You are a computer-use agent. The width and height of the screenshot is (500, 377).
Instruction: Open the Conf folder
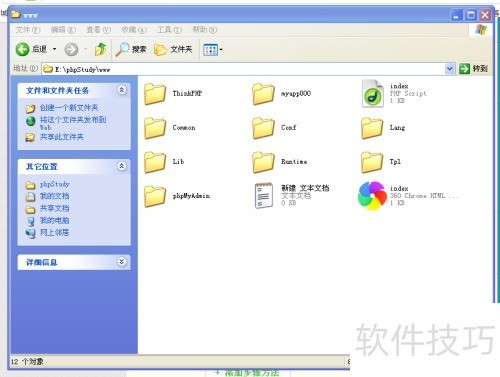[x=263, y=128]
